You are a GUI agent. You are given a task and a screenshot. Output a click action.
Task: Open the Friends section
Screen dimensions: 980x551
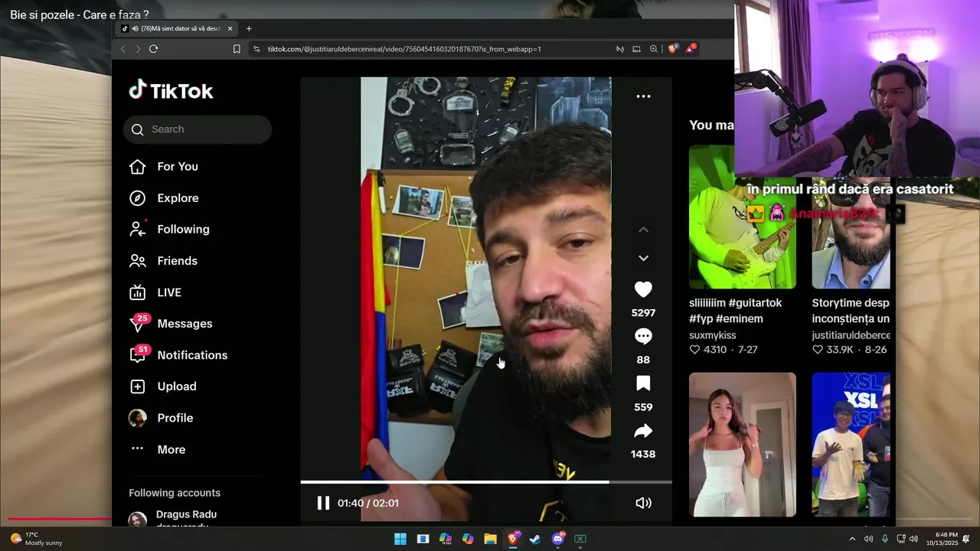point(163,261)
